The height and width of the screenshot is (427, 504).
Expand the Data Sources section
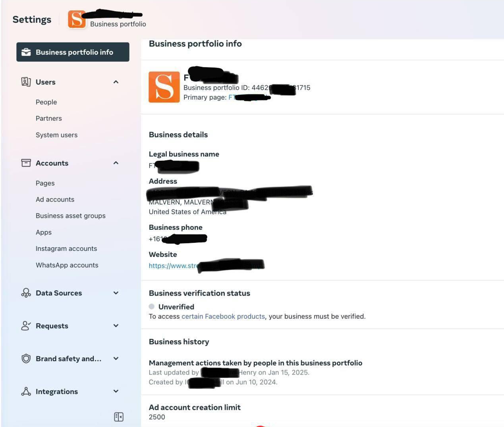(x=116, y=293)
